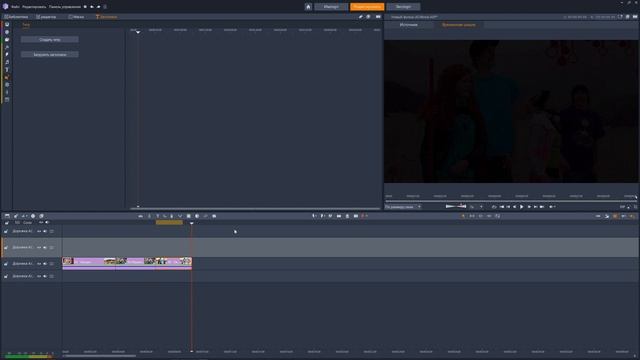This screenshot has width=640, height=360.
Task: Toggle visibility of the top A/V track
Action: [39, 231]
